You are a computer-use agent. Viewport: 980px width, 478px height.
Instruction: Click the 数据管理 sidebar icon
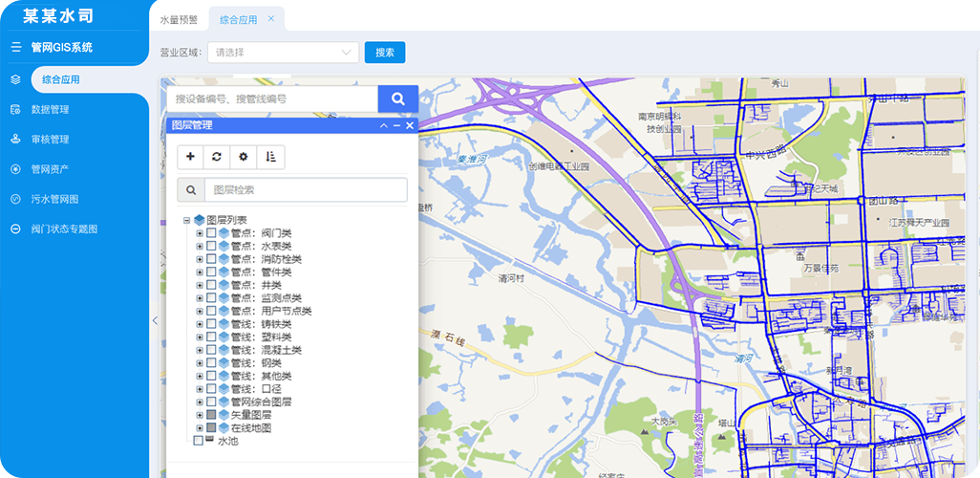pos(16,110)
